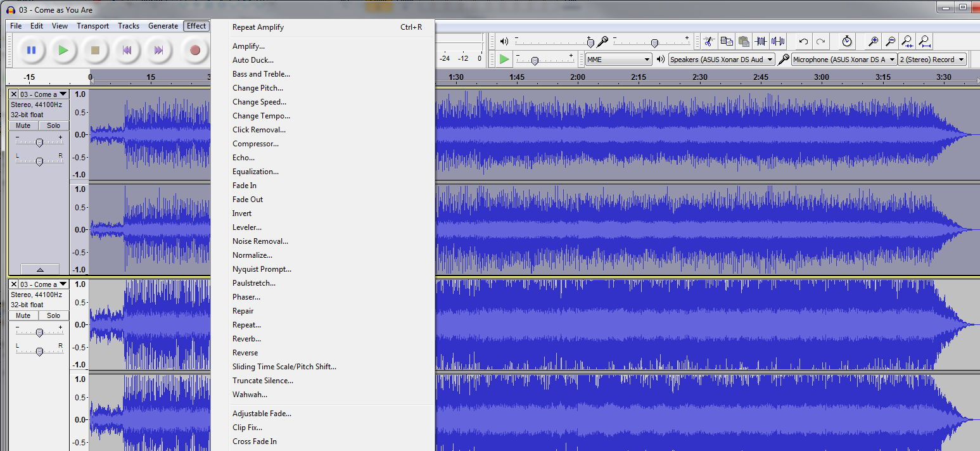980x451 pixels.
Task: Solo the second Come as You Are track
Action: tap(53, 315)
